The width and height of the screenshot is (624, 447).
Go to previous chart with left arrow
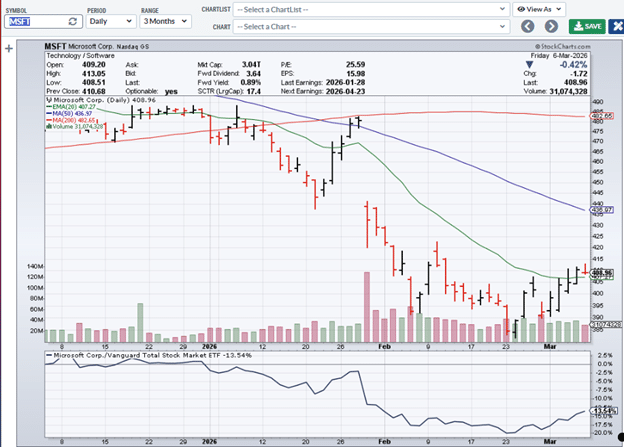tap(528, 27)
